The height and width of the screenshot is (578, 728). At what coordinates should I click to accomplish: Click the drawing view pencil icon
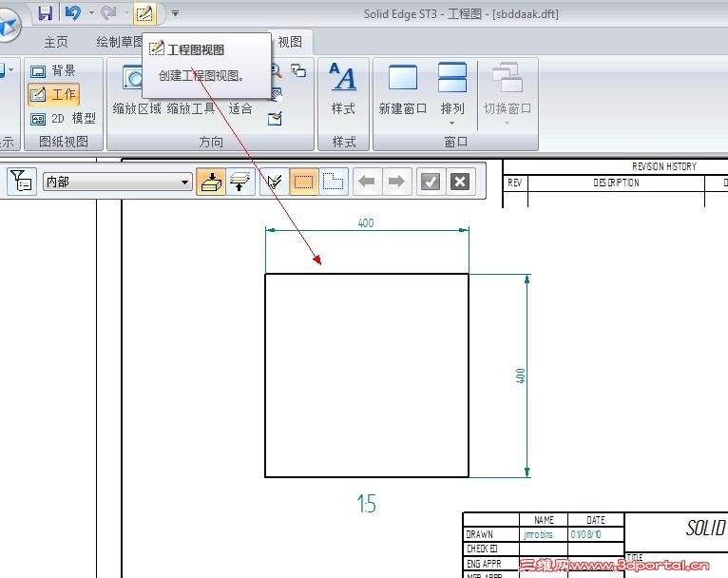pos(144,14)
